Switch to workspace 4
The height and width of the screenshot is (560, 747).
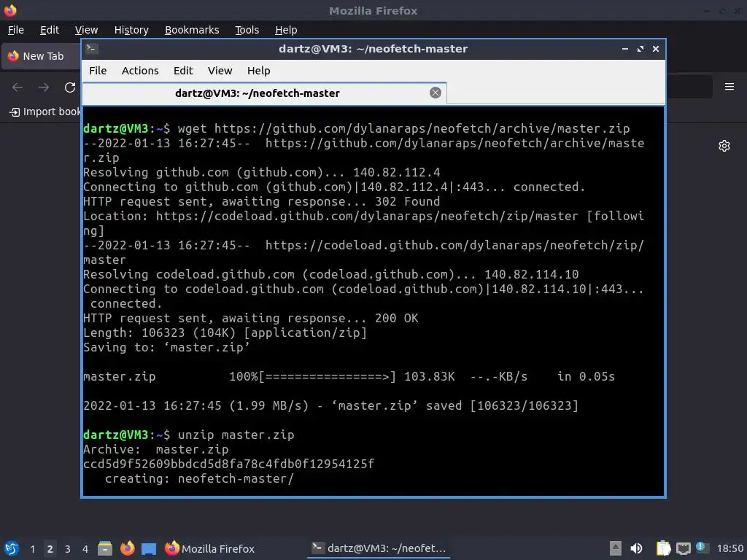pos(85,549)
